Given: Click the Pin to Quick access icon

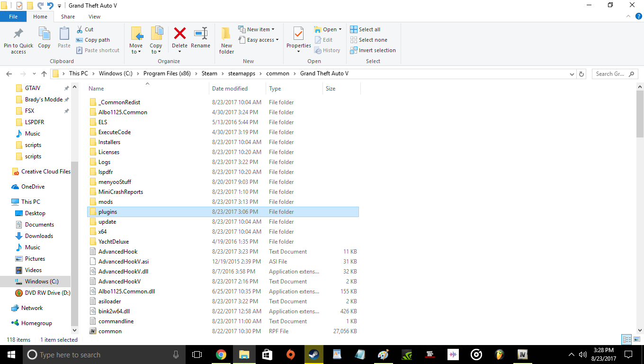Looking at the screenshot, I should tap(18, 34).
